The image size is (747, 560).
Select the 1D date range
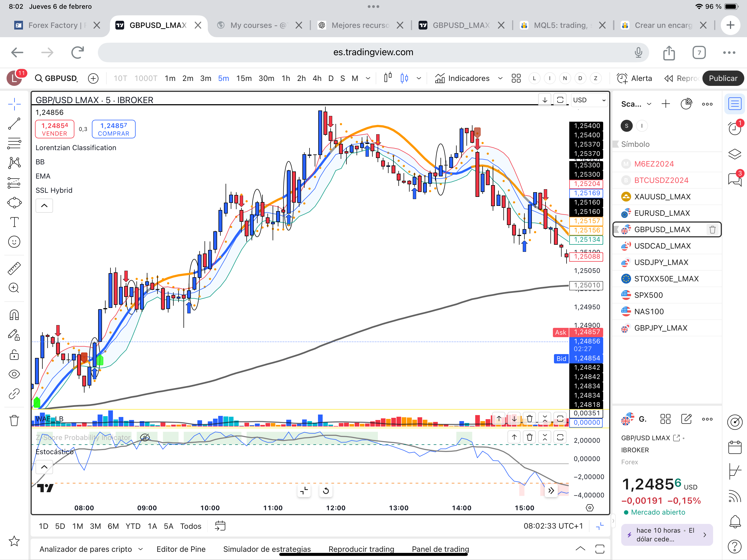click(x=43, y=526)
